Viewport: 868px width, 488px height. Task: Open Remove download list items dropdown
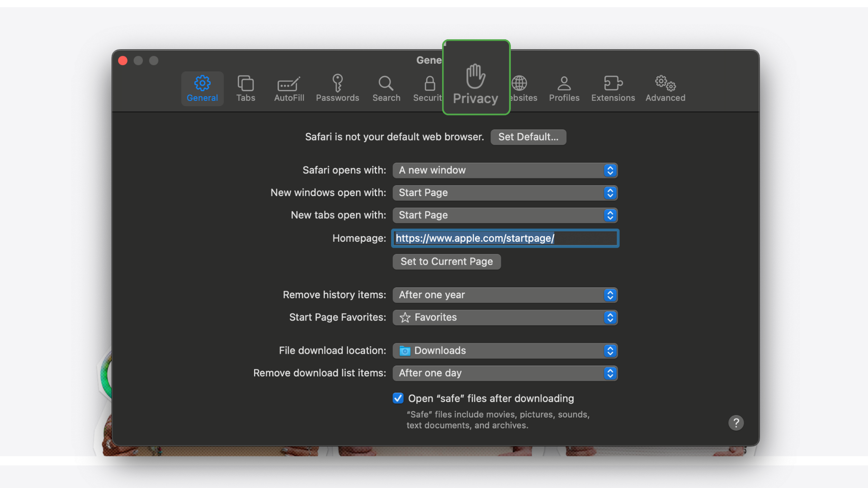click(x=505, y=373)
